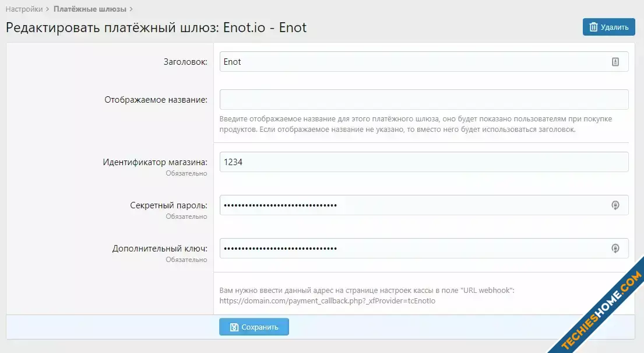This screenshot has height=353, width=644.
Task: Click the Секретный пароль label
Action: tap(169, 205)
